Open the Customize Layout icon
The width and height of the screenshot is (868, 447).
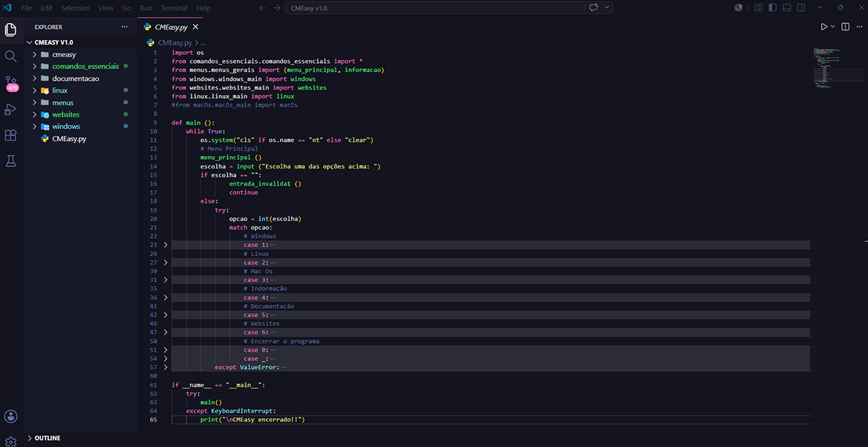pyautogui.click(x=758, y=7)
